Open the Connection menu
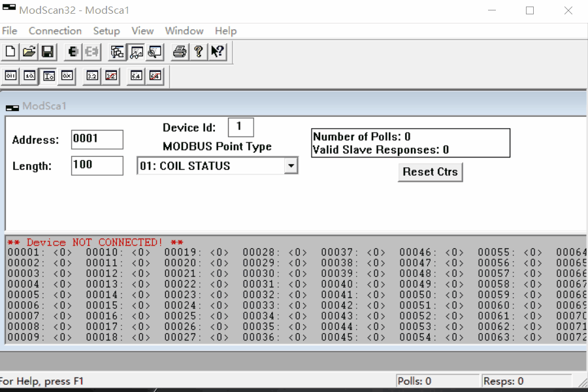The width and height of the screenshot is (588, 392). click(55, 31)
